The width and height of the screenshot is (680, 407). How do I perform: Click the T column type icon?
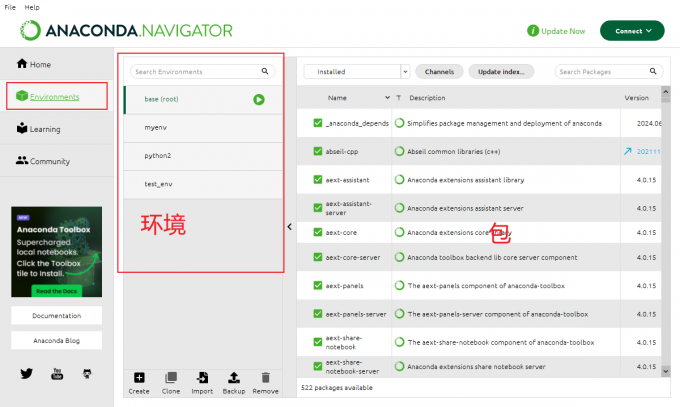coord(399,98)
